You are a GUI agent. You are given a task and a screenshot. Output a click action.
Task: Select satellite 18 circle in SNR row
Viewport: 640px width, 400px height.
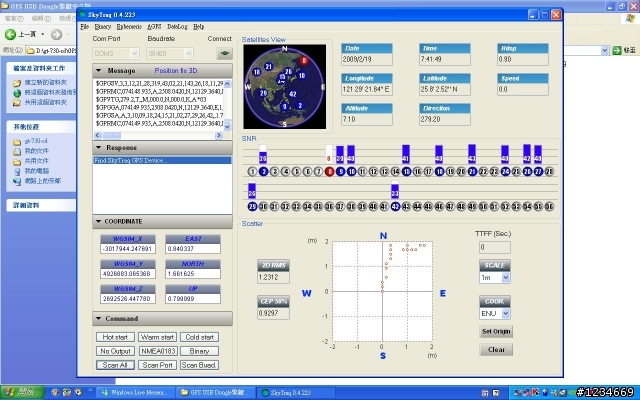tap(439, 172)
